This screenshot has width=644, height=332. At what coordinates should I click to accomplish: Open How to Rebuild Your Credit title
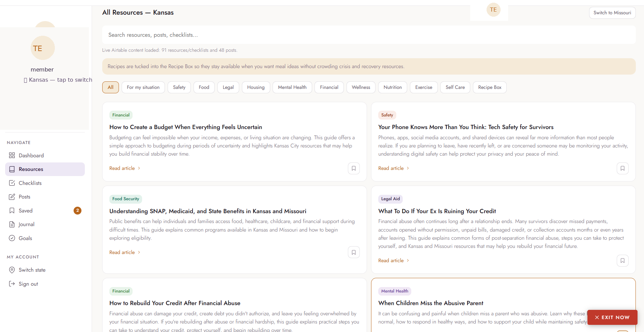click(175, 303)
